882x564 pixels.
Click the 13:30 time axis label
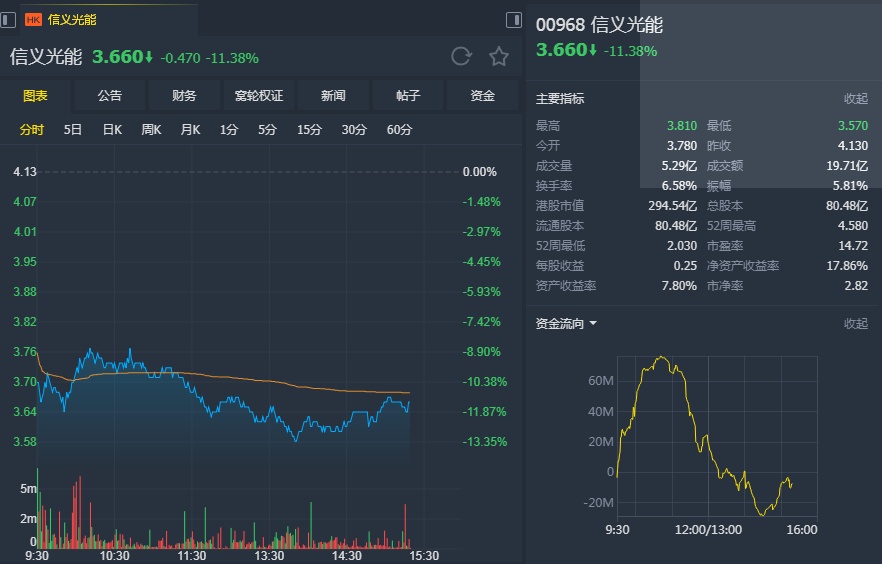coord(269,556)
